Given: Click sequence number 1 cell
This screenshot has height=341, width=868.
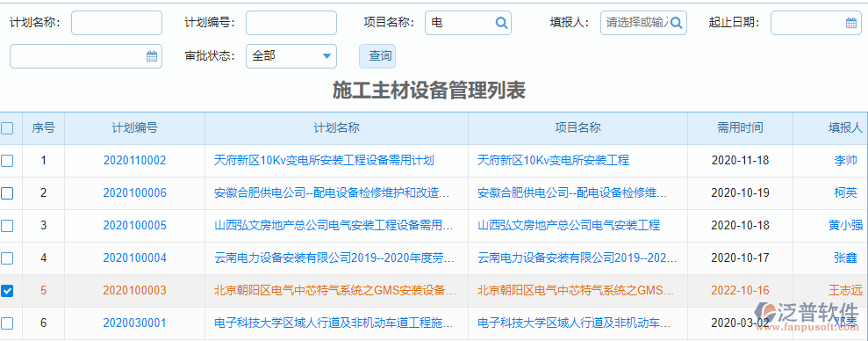Looking at the screenshot, I should coord(43,161).
